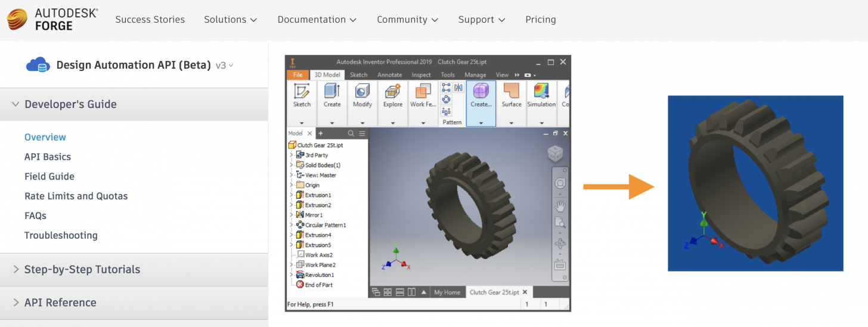The height and width of the screenshot is (327, 868).
Task: Expand the Solid Bodies(1) tree node
Action: coord(292,165)
